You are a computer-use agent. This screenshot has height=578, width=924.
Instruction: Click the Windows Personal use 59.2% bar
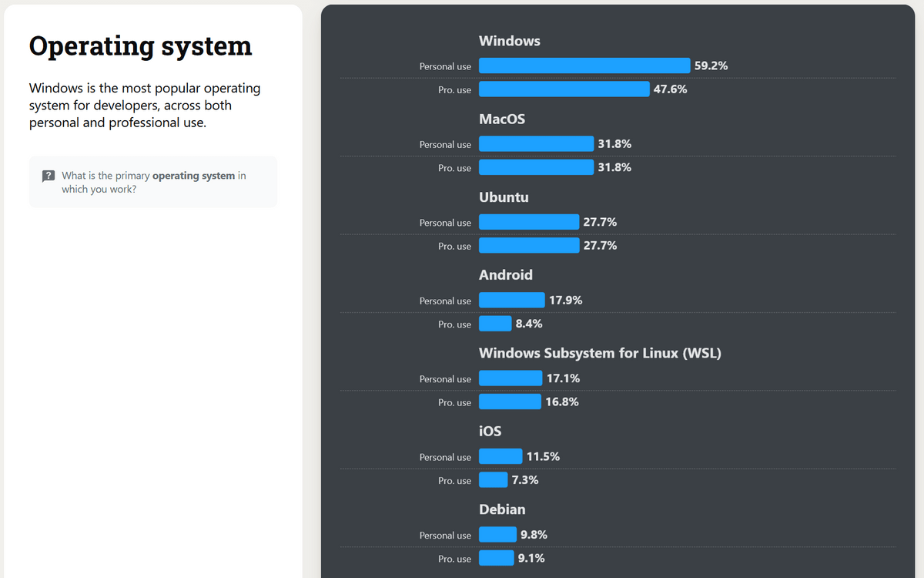click(584, 66)
